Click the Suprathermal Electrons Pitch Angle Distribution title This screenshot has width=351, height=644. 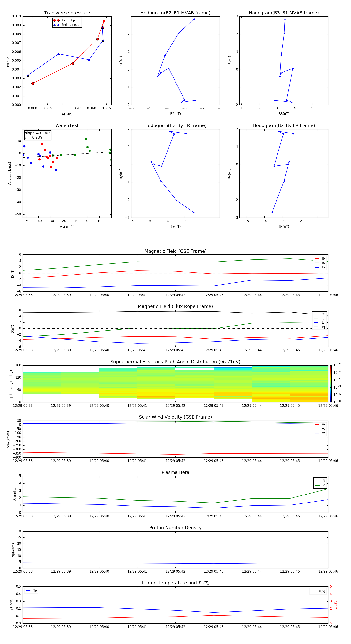click(x=175, y=362)
